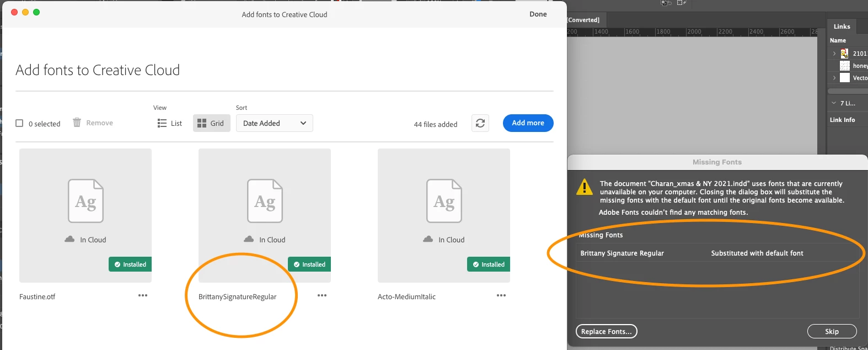Screen dimensions: 868x350
Task: Click Replace Fonts in Missing Fonts dialog
Action: 607,331
